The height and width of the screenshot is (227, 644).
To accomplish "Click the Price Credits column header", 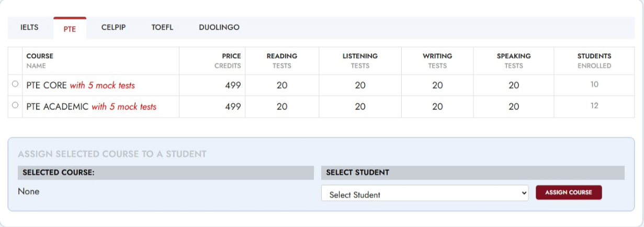I will point(228,60).
